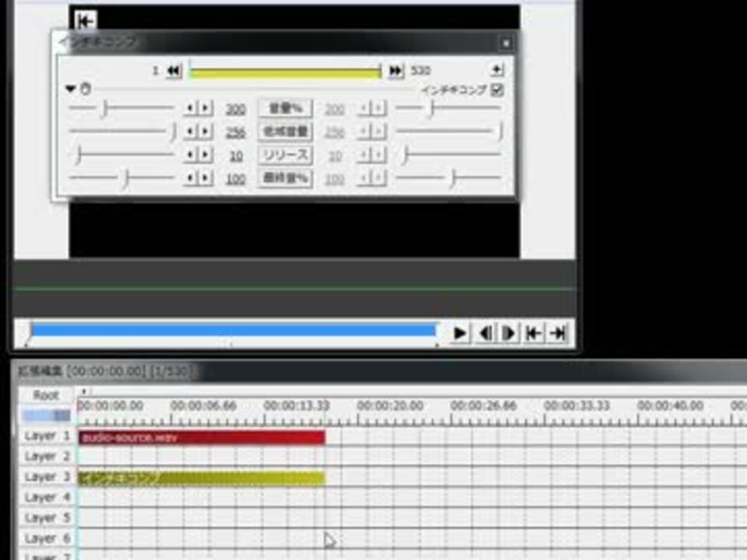Toggle the Layer 1 header visibility

coord(47,436)
